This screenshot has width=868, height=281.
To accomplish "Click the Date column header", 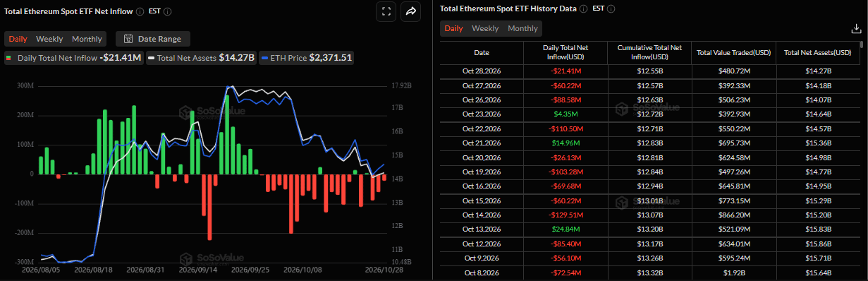I will click(x=482, y=52).
